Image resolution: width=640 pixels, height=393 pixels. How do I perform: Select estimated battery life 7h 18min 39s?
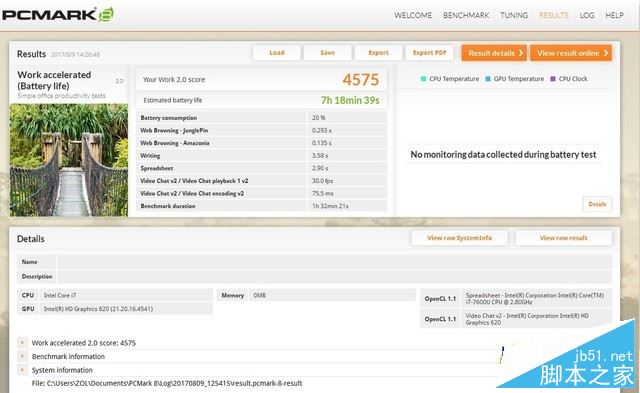350,100
